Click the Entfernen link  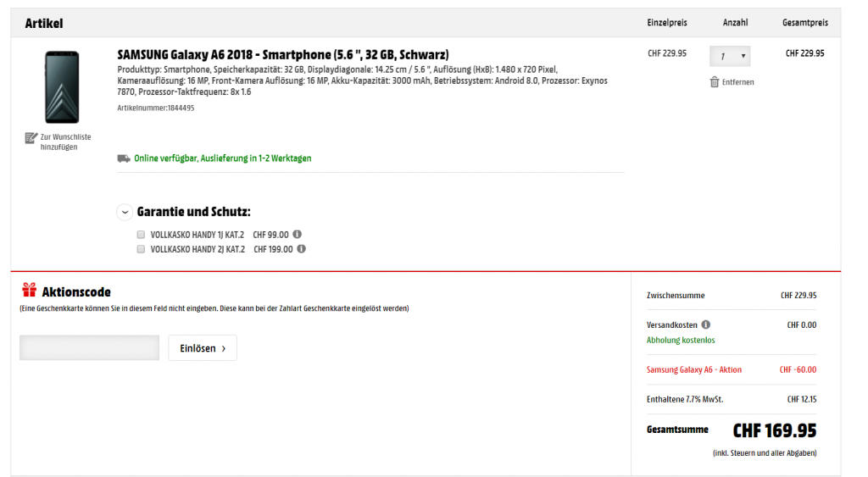pyautogui.click(x=738, y=82)
